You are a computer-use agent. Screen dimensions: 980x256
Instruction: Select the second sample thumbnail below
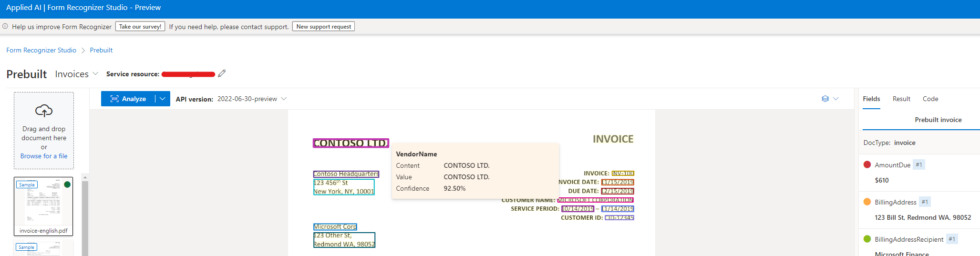43,248
